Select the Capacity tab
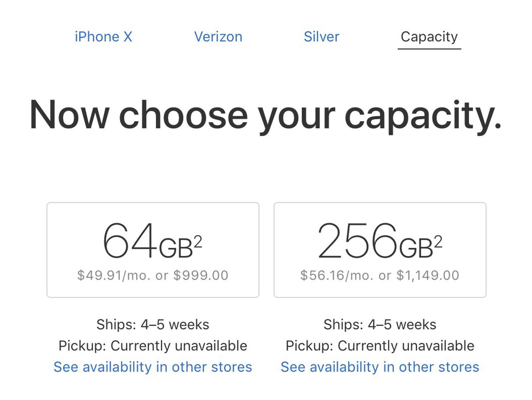 coord(429,37)
